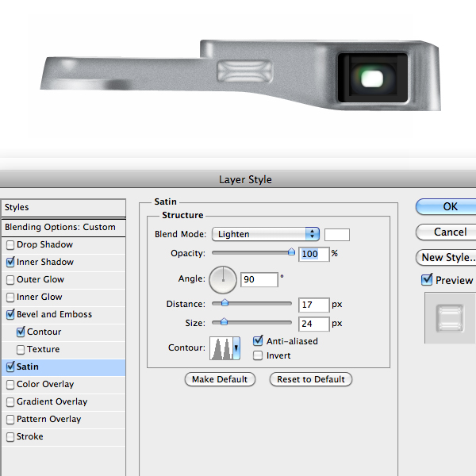Click the New Style button

click(x=446, y=257)
